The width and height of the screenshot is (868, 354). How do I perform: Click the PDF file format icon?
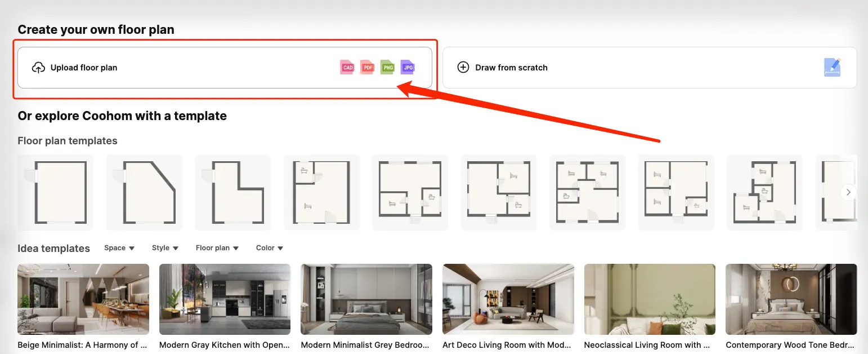(x=367, y=67)
